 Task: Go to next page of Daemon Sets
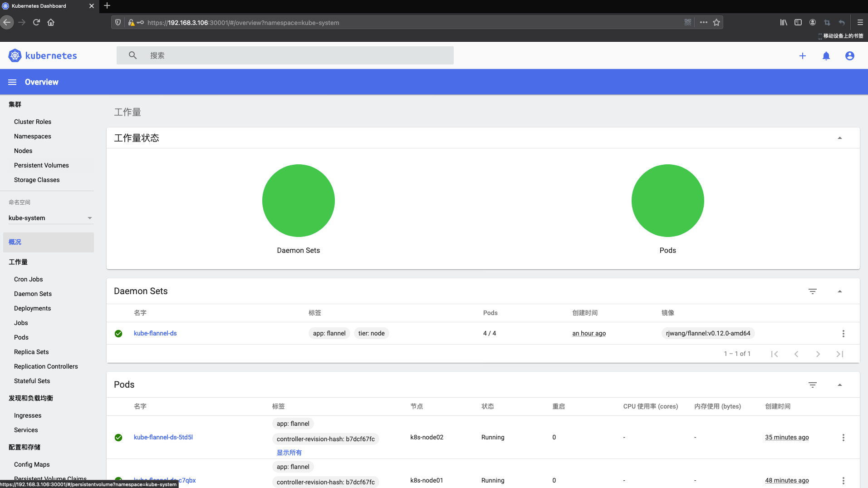click(818, 354)
